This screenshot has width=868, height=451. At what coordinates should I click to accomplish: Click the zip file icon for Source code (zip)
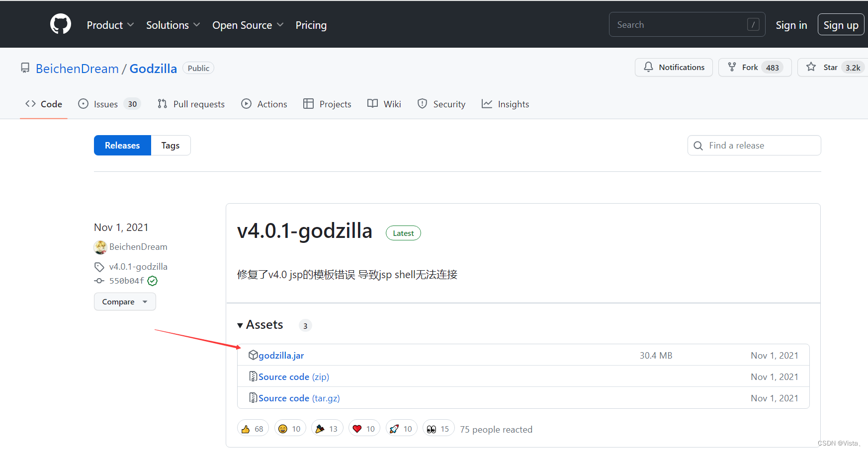253,376
